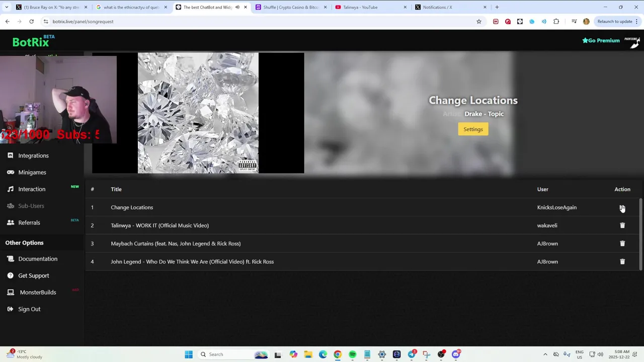Viewport: 644px width, 362px height.
Task: Bookmark this page with star icon
Action: tap(479, 21)
